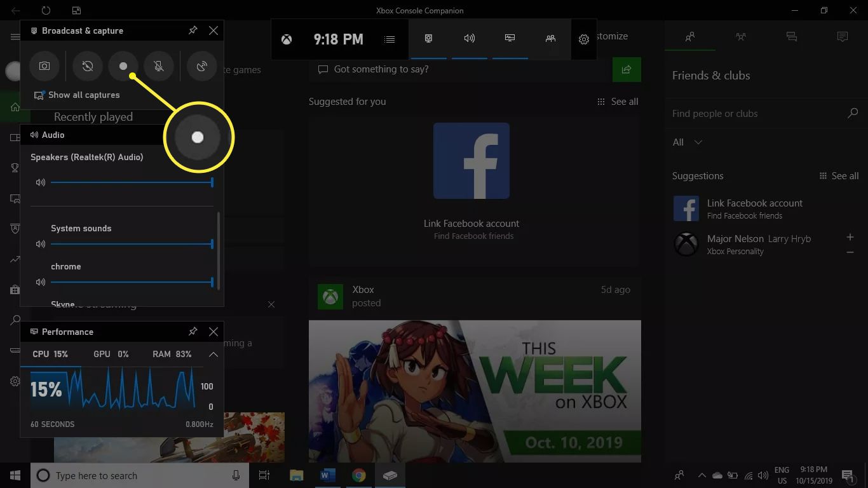Add Major Nelson with plus icon

[x=850, y=237]
